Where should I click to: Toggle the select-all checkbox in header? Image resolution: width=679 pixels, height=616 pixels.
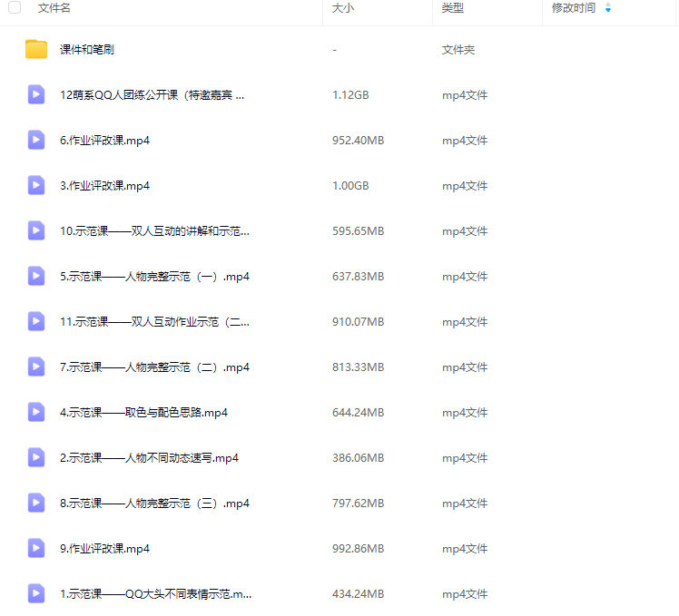(x=15, y=8)
